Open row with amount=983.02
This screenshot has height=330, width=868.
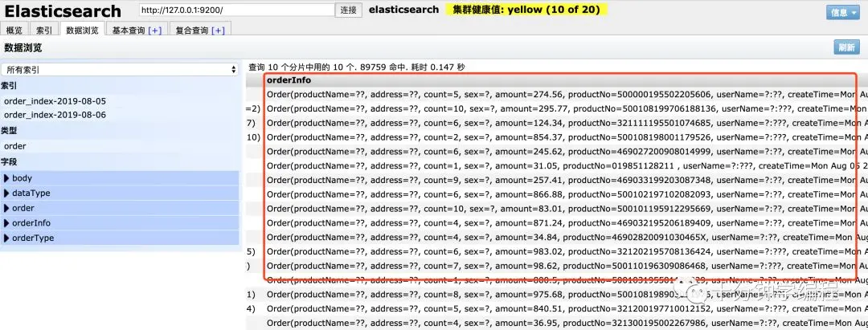point(557,251)
